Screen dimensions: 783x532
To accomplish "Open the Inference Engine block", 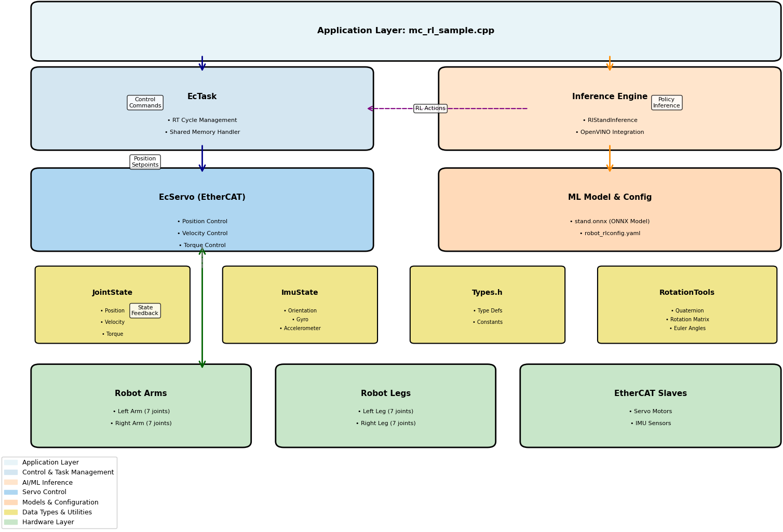I will (610, 107).
